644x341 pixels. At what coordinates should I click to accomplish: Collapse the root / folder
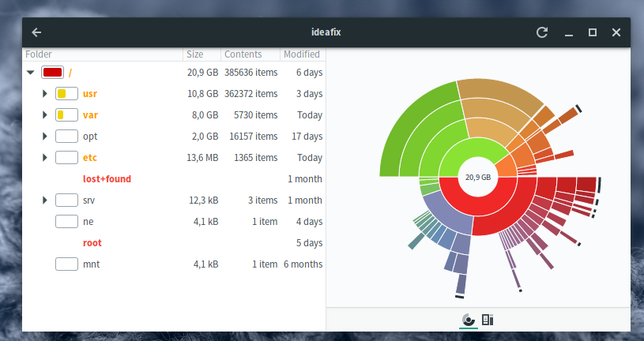click(30, 73)
